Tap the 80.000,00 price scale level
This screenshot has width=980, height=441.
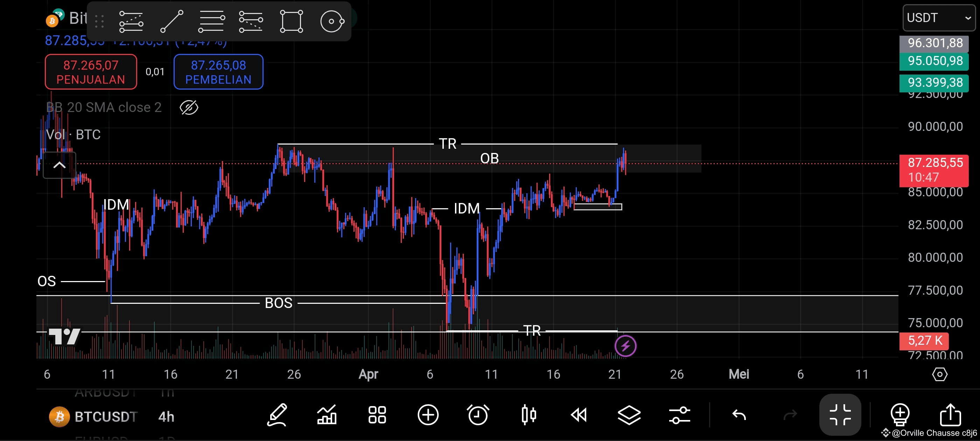click(x=935, y=258)
